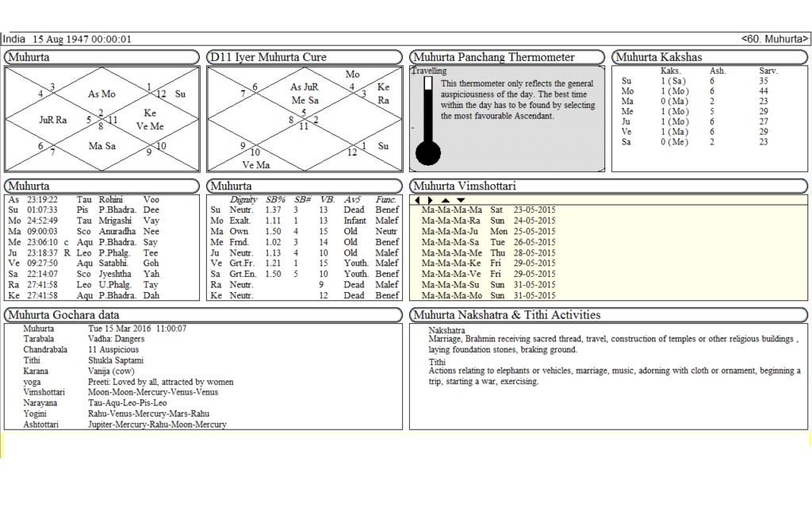Image resolution: width=812 pixels, height=508 pixels.
Task: Select the Ma-Ma-Ma-Ra Sun 24-05-2015 row
Action: point(488,221)
